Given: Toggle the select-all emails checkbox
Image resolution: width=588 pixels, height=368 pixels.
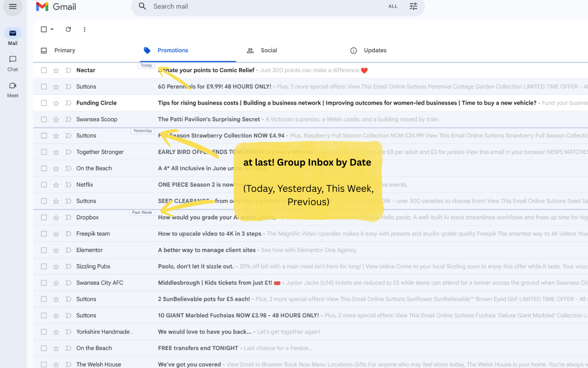Looking at the screenshot, I should [43, 29].
